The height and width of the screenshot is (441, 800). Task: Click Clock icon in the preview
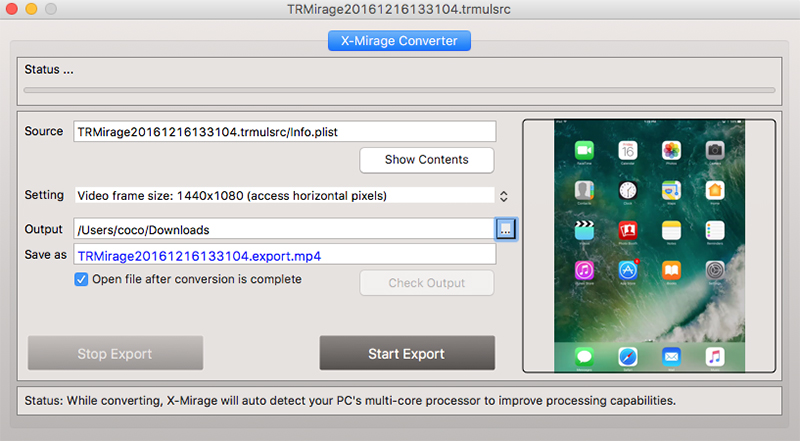pos(628,190)
